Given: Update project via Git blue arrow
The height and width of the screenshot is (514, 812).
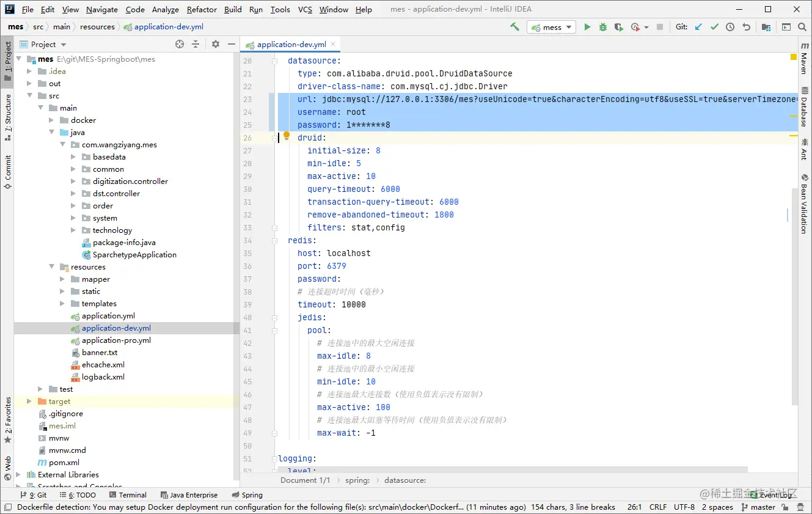Looking at the screenshot, I should click(698, 27).
